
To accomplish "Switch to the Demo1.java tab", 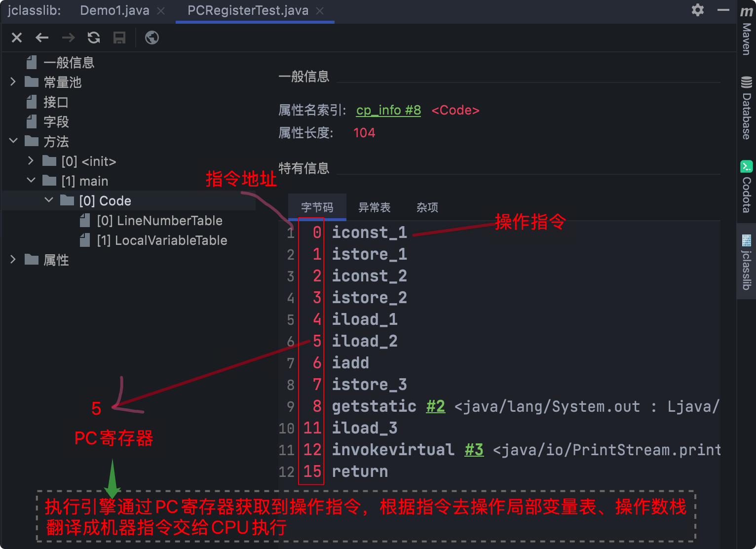I will [114, 10].
